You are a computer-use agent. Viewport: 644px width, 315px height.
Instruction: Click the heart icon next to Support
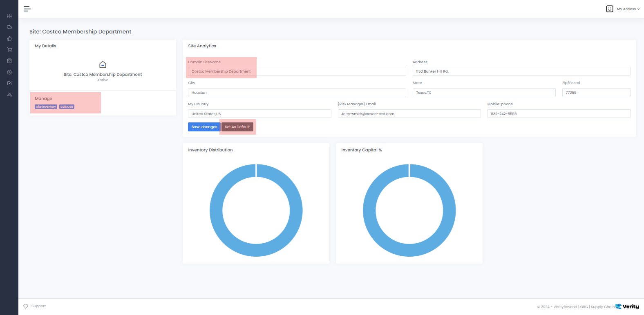26,306
